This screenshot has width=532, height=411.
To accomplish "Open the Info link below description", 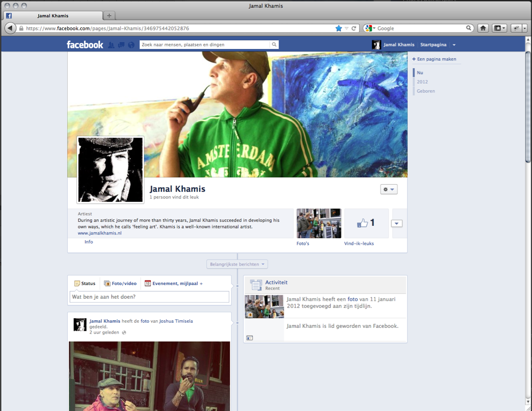I will [x=89, y=242].
